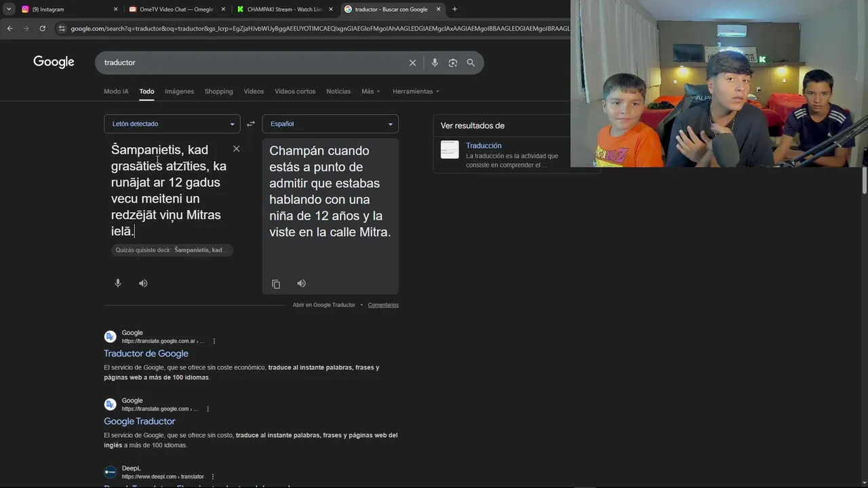Close the Instagram tab
Screen dimensions: 868x488
[115, 9]
